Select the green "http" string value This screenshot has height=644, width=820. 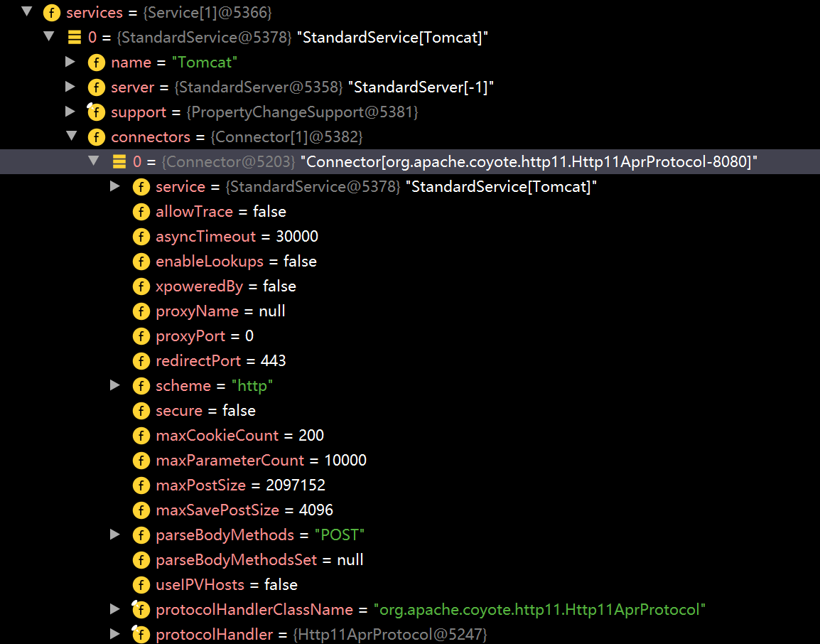coord(252,385)
